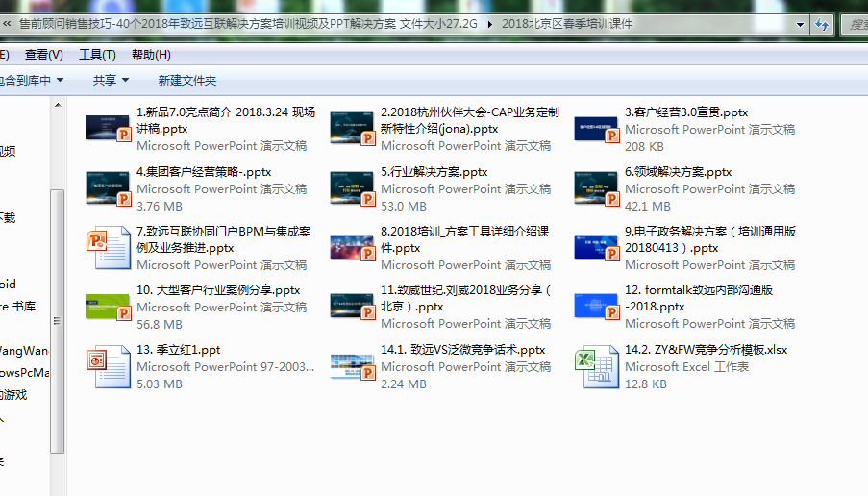868x496 pixels.
Task: Click the 7.致远互联协同门户BPM pptx document icon
Action: pos(108,249)
